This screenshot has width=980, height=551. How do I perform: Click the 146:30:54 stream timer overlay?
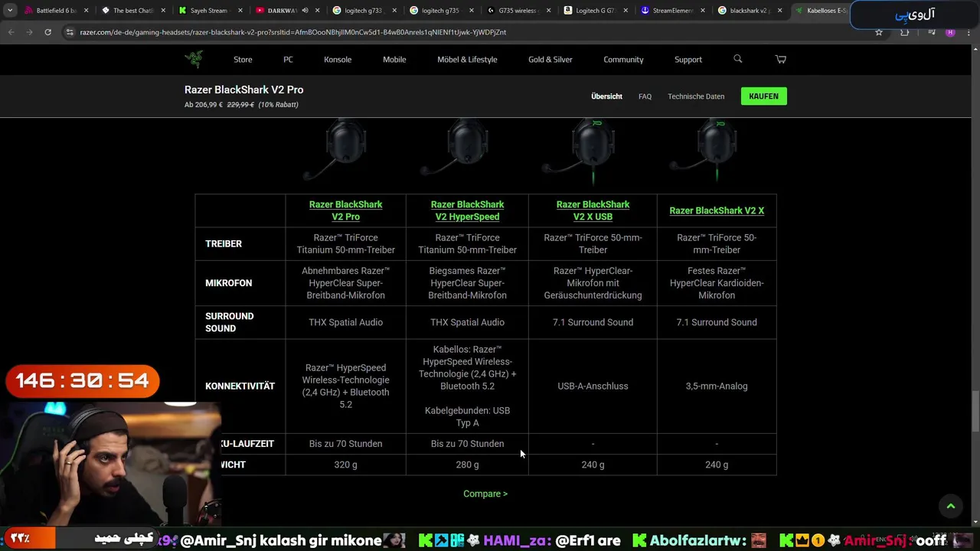[82, 381]
